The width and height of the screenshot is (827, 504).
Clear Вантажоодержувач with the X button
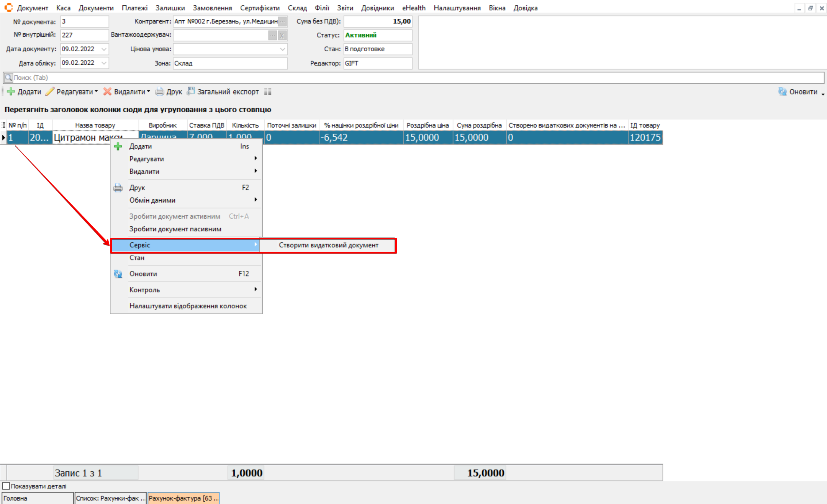(282, 36)
